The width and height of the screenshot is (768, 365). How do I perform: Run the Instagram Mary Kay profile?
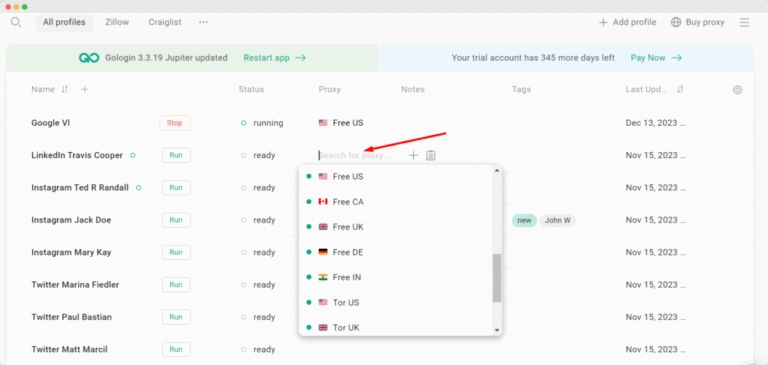[x=176, y=252]
